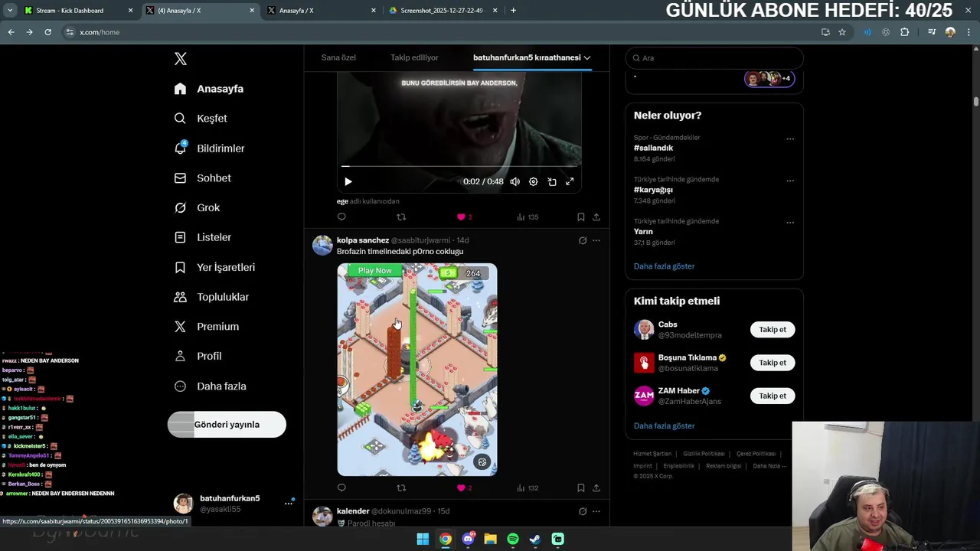The width and height of the screenshot is (980, 551).
Task: Open the Premium page
Action: click(x=206, y=326)
